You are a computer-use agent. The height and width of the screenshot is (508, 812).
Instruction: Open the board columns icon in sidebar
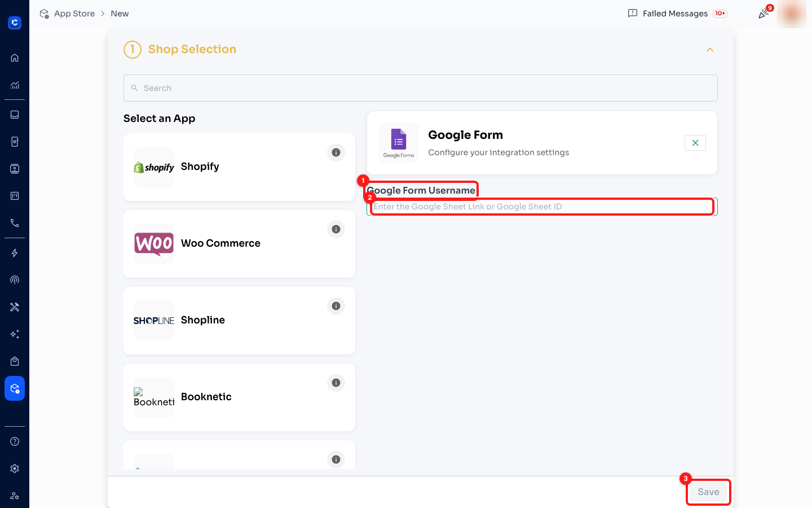point(15,196)
